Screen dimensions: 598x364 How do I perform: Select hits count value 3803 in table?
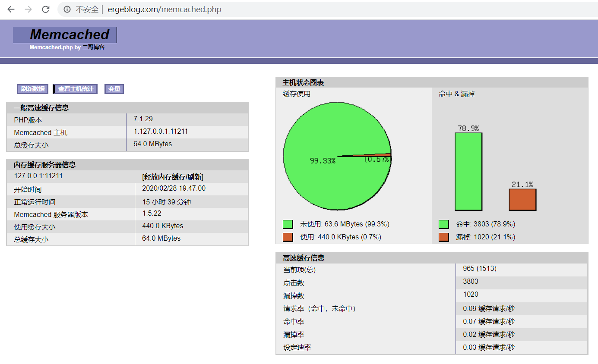pos(471,282)
